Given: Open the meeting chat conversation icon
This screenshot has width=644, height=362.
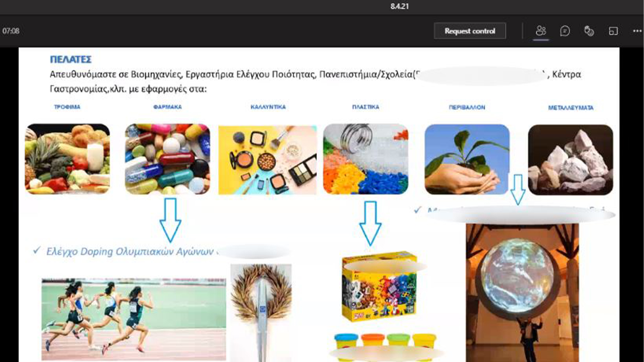Looking at the screenshot, I should tap(565, 31).
